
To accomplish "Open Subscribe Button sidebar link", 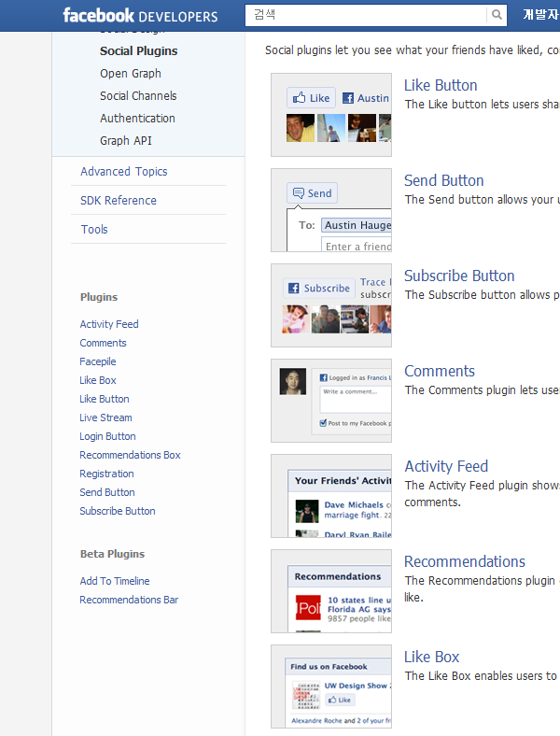I will click(x=118, y=511).
